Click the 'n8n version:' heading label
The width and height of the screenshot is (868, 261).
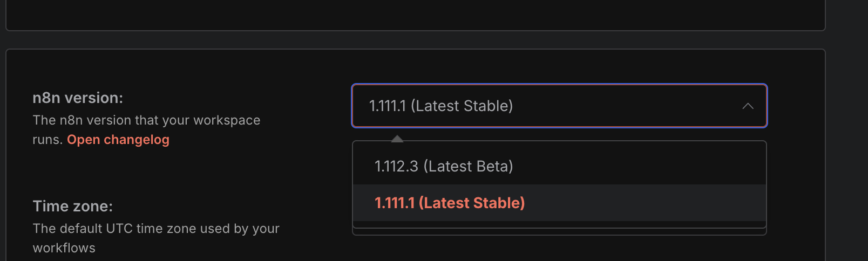click(78, 98)
